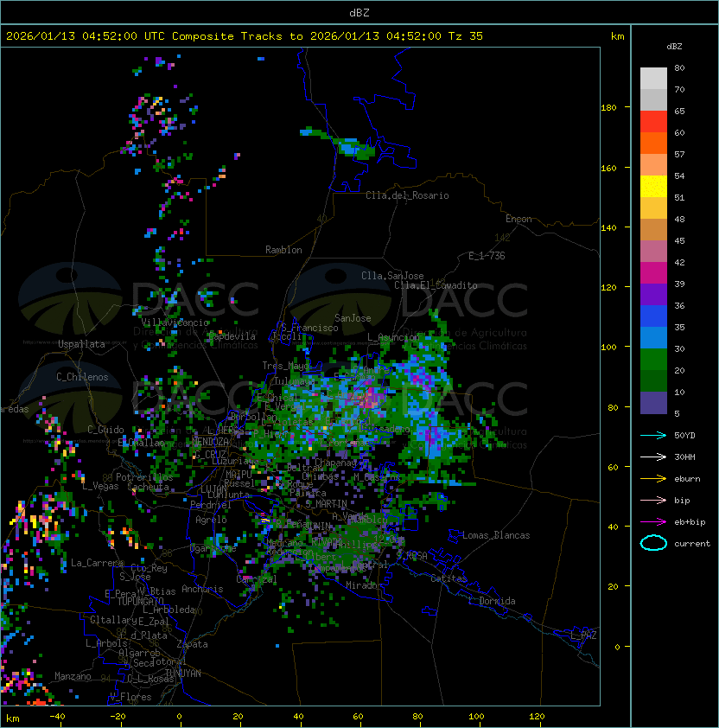Viewport: 719px width, 728px height.
Task: Pick the gold 48–51 dBZ swatch
Action: pyautogui.click(x=653, y=208)
